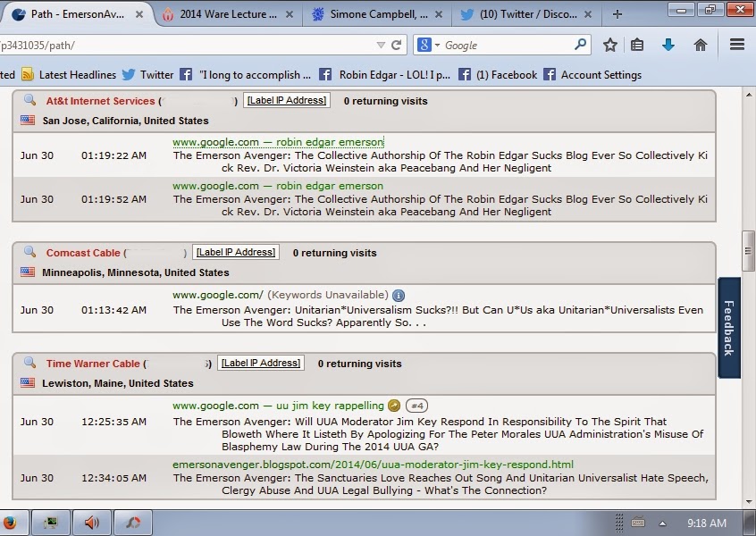Click the gold icon after rappelling
Screen dimensions: 756x536
[x=394, y=406]
